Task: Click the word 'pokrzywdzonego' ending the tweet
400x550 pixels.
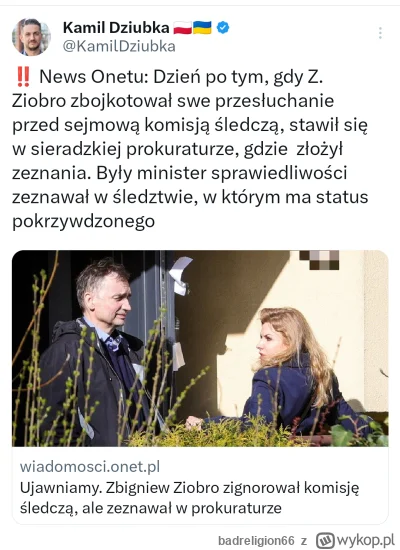Action: [x=84, y=222]
